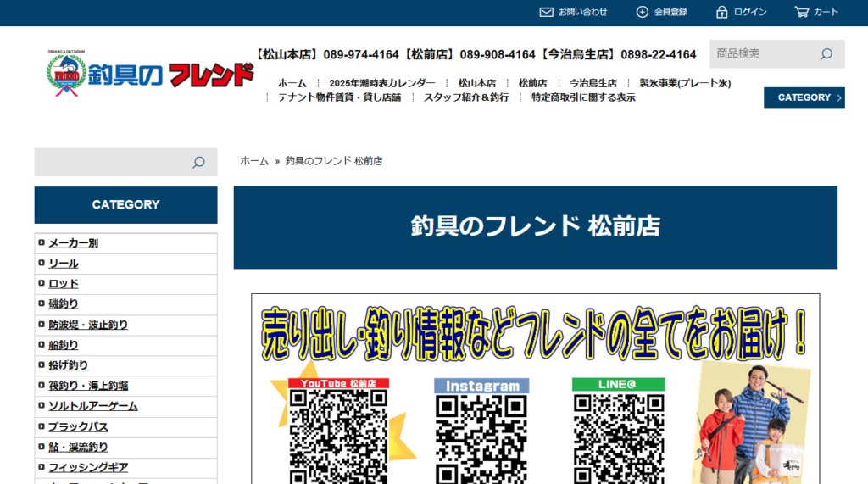868x484 pixels.
Task: Click the member registration plus icon
Action: point(642,12)
